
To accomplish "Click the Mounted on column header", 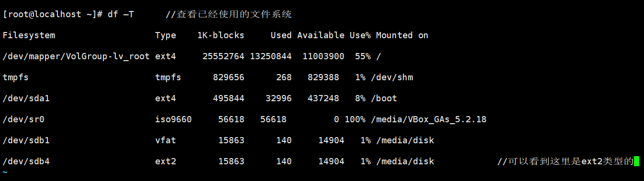I will point(402,35).
